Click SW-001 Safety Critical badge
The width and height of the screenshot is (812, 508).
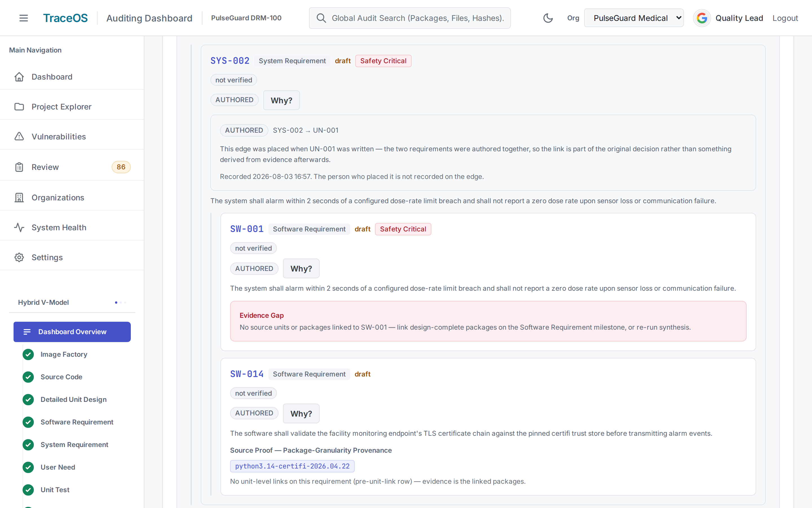(x=403, y=229)
